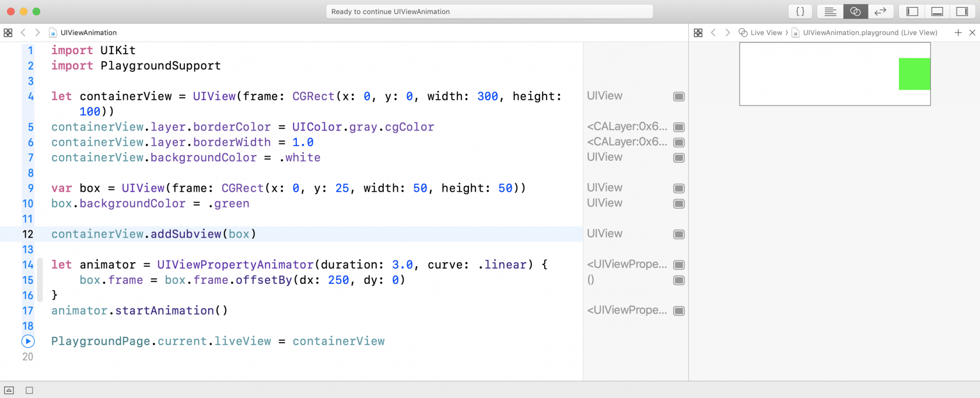Screen dimensions: 980x398
Task: Toggle the Debug area panel in toolbar
Action: coord(937,12)
